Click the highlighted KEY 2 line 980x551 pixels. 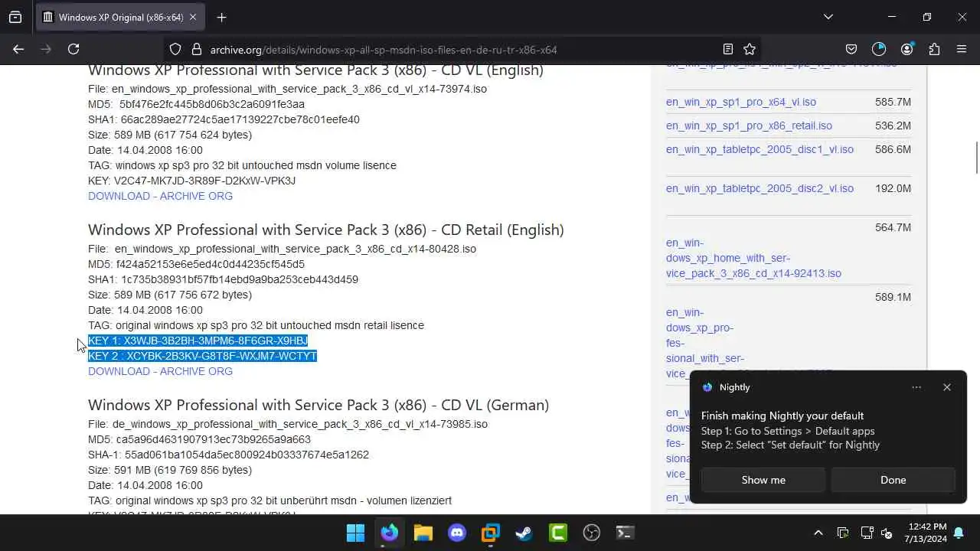(202, 356)
